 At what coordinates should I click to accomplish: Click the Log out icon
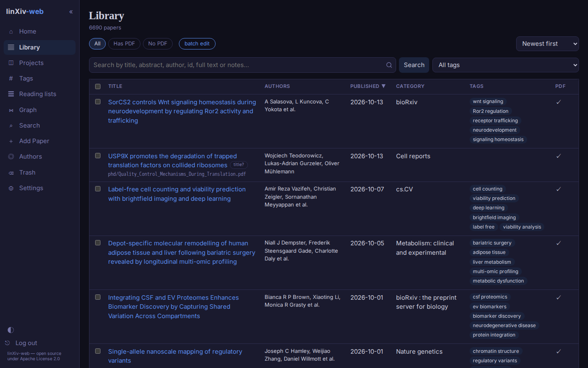[7, 343]
